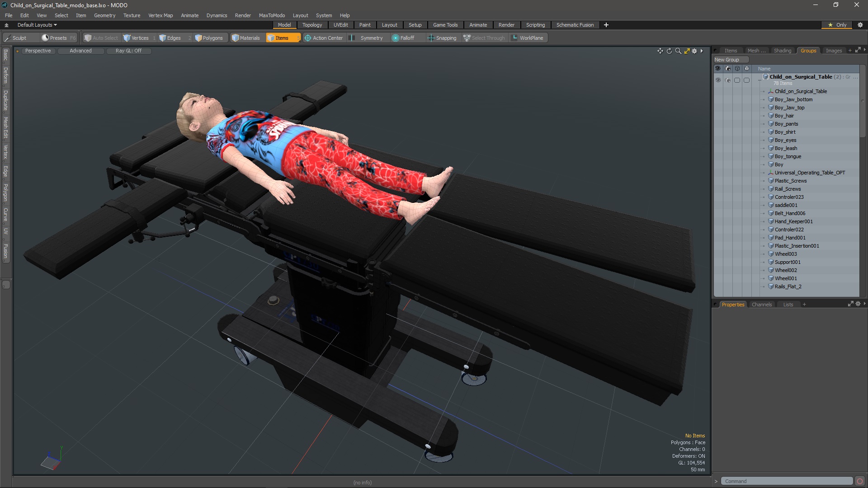Select the Wheel003 mesh item

click(x=786, y=254)
